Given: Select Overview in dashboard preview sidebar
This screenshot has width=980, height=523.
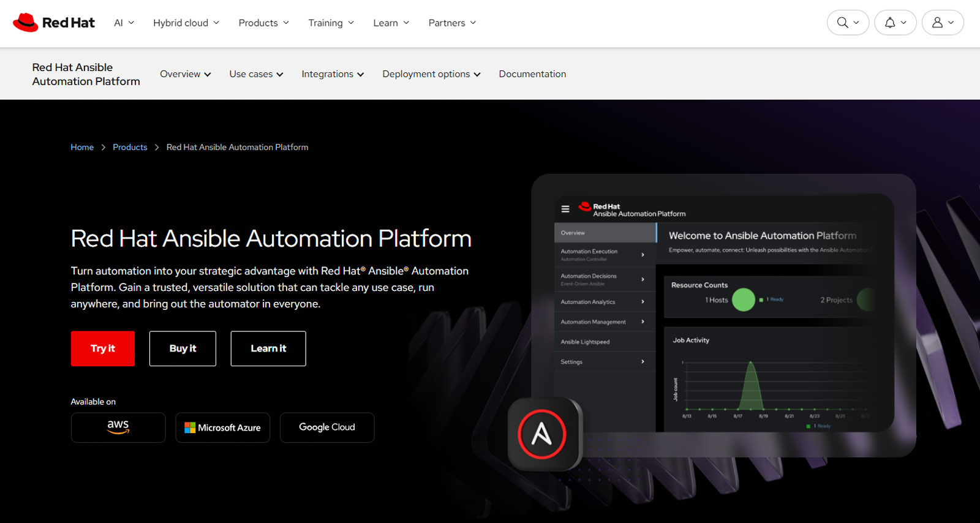Looking at the screenshot, I should pos(605,233).
